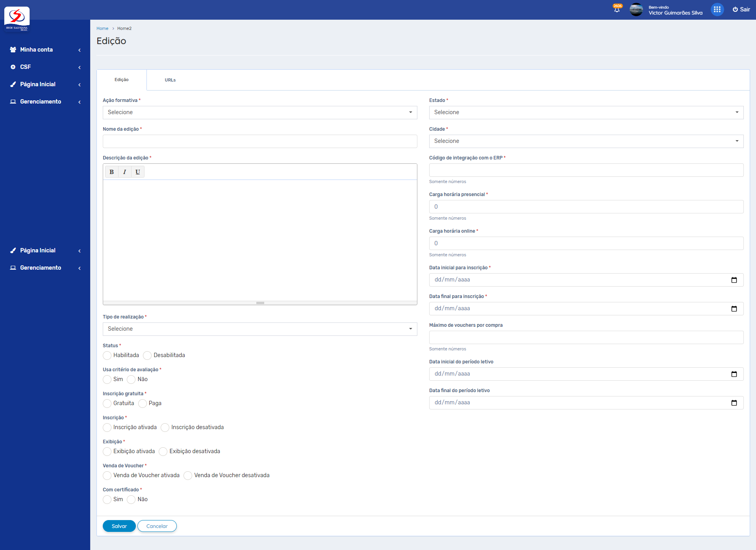This screenshot has height=550, width=756.
Task: Select the Habilitada status option
Action: (x=107, y=355)
